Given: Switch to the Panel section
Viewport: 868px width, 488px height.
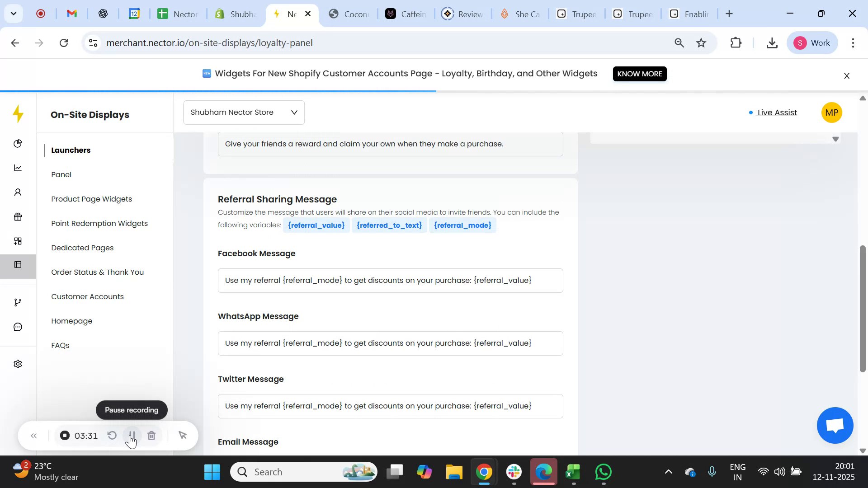Looking at the screenshot, I should click(61, 174).
